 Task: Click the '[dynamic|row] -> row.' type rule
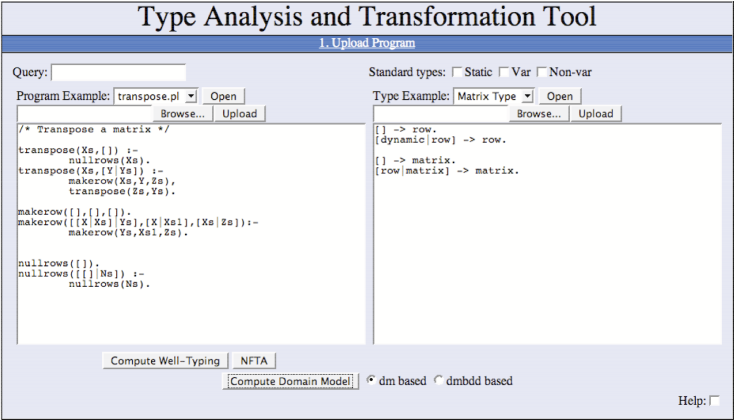coord(440,140)
